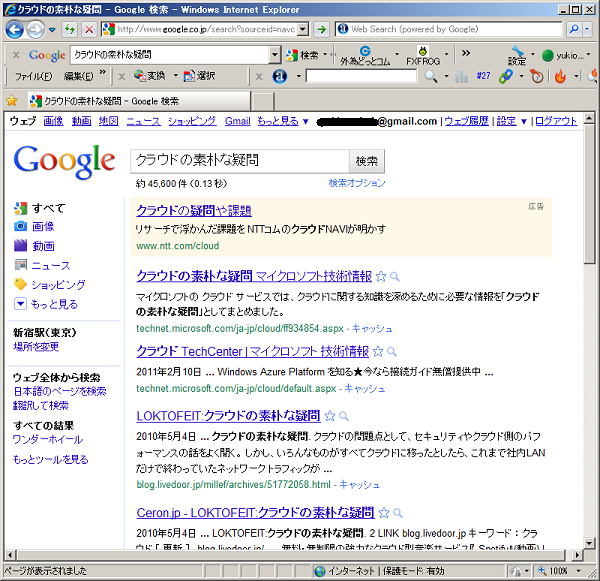This screenshot has height=581, width=600.
Task: Click the Stop loading X icon
Action: pos(89,30)
